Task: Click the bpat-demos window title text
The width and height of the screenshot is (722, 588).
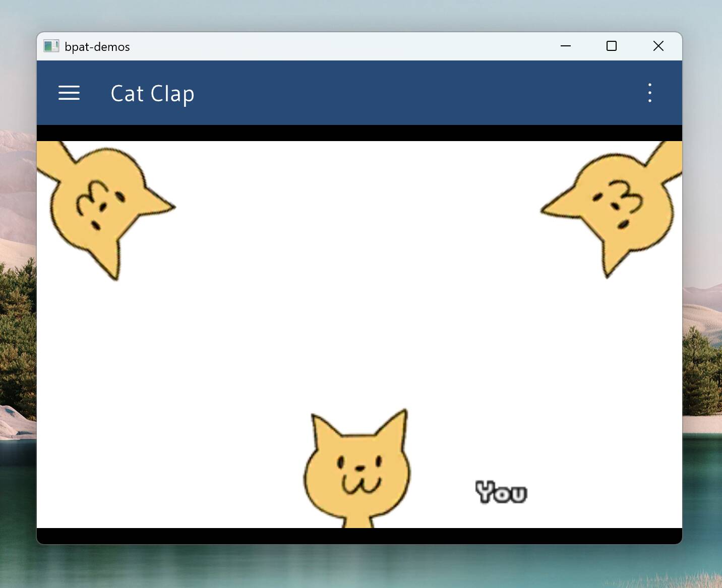Action: tap(97, 47)
